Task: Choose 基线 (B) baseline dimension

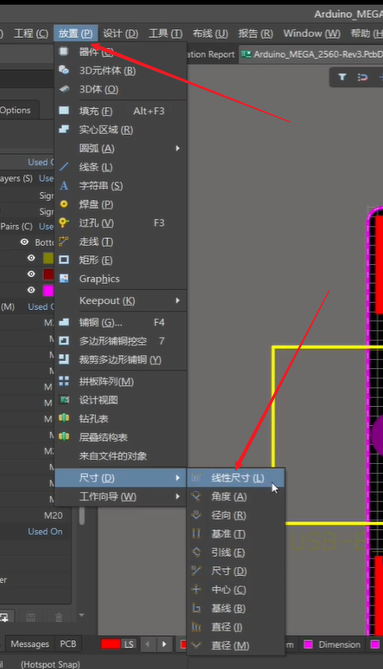Action: (236, 608)
